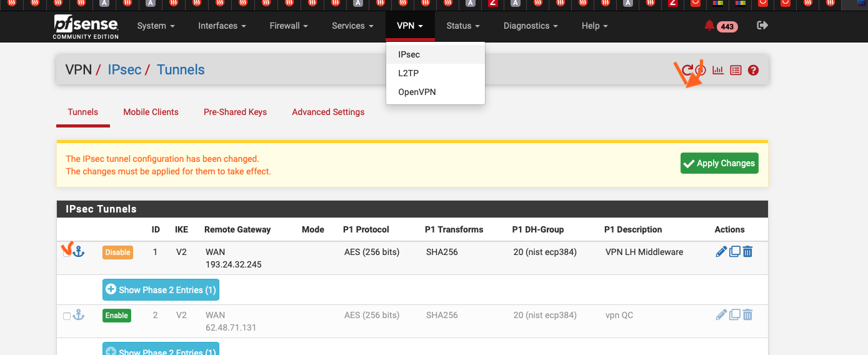The height and width of the screenshot is (355, 868).
Task: Select checkbox for tunnel ID 2
Action: (x=67, y=316)
